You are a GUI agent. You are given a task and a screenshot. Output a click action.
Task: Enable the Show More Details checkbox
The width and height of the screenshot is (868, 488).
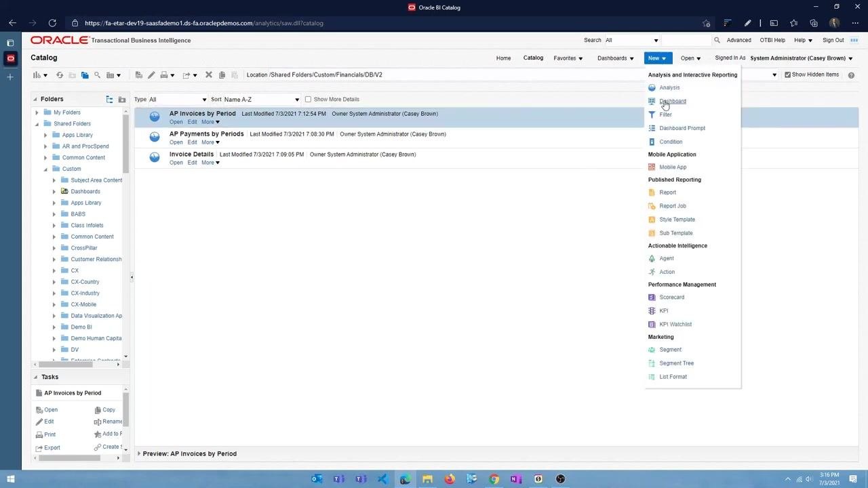(x=308, y=100)
